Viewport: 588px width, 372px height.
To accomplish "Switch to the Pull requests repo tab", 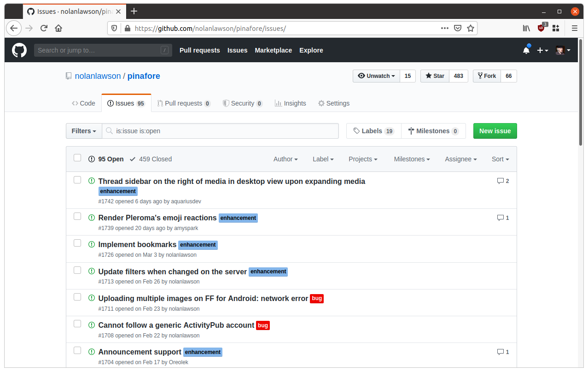I will click(x=183, y=103).
